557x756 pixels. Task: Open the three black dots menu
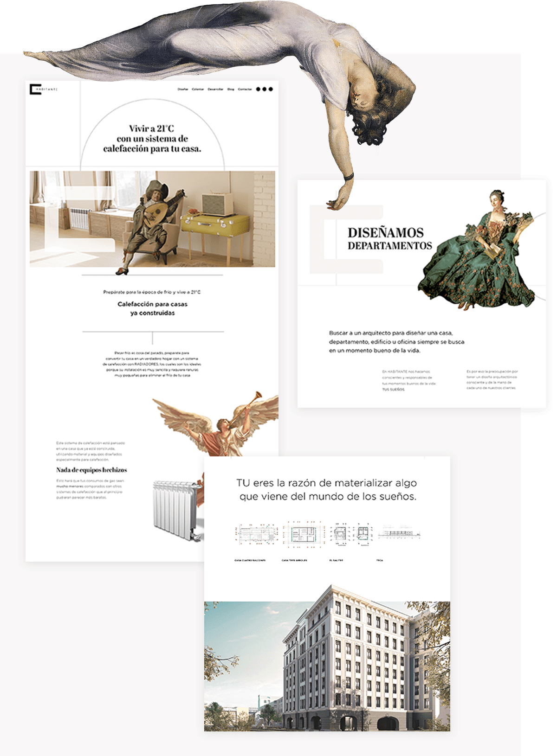[x=265, y=89]
